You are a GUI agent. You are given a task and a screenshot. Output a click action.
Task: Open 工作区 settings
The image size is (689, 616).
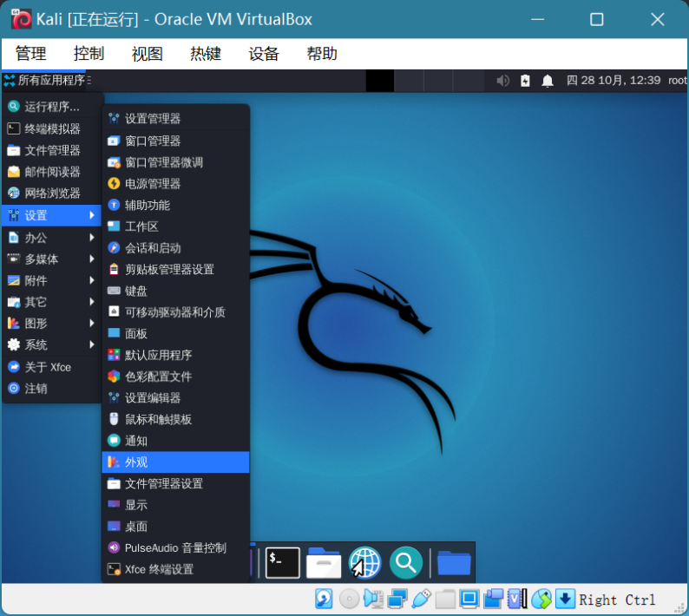click(x=176, y=226)
